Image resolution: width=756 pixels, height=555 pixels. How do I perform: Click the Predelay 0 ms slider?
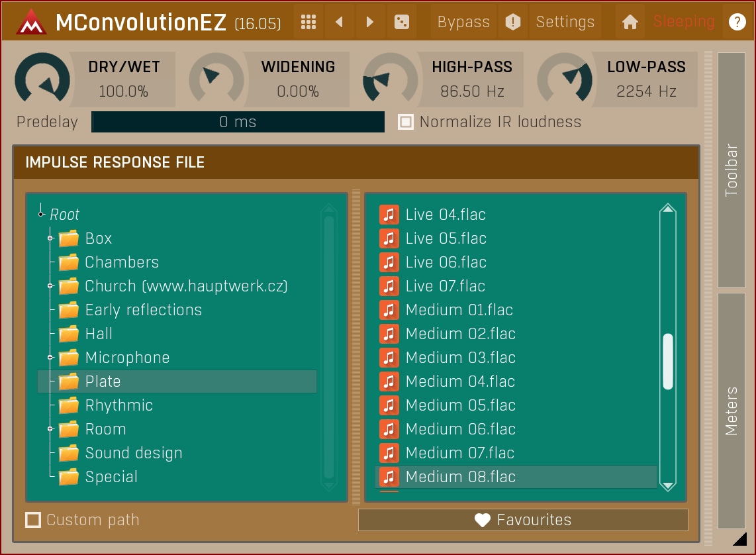click(x=238, y=122)
